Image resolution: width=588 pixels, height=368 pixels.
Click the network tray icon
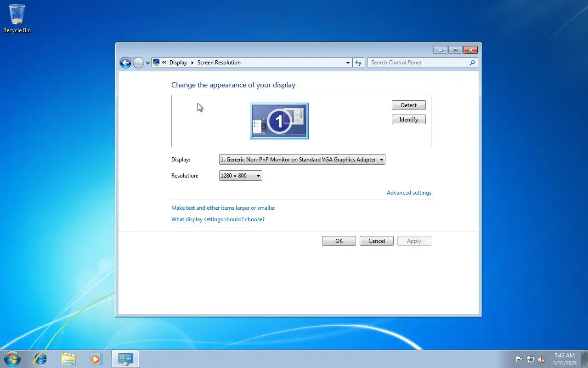coord(531,359)
